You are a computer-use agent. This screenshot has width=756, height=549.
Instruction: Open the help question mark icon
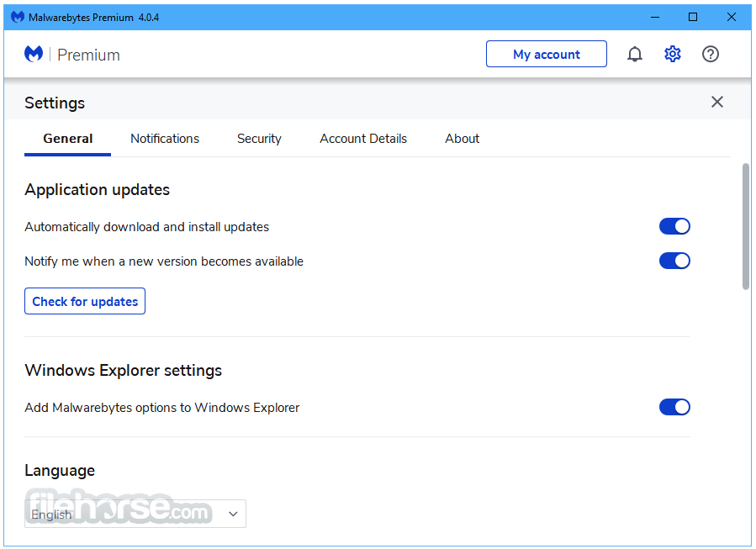(711, 54)
